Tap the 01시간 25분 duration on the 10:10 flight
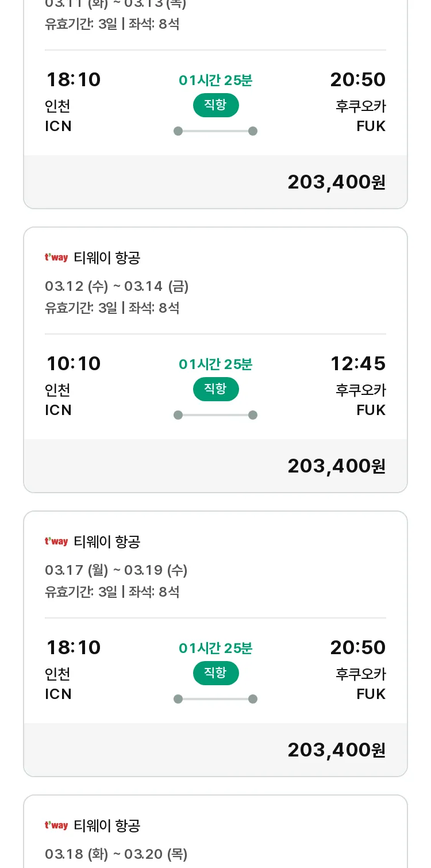 point(215,364)
